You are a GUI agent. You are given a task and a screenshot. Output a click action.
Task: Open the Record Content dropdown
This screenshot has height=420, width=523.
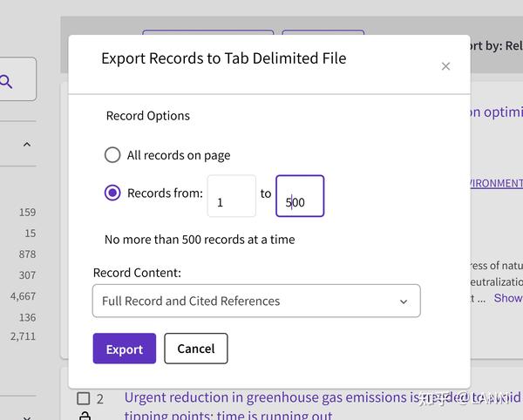(255, 301)
